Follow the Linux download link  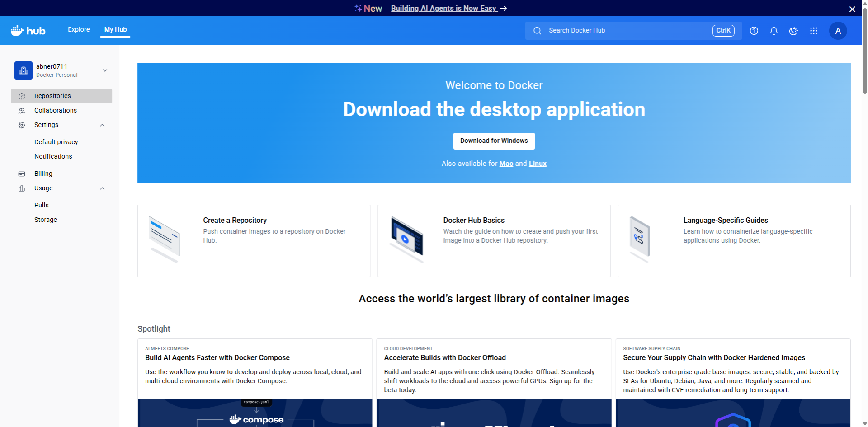[538, 164]
